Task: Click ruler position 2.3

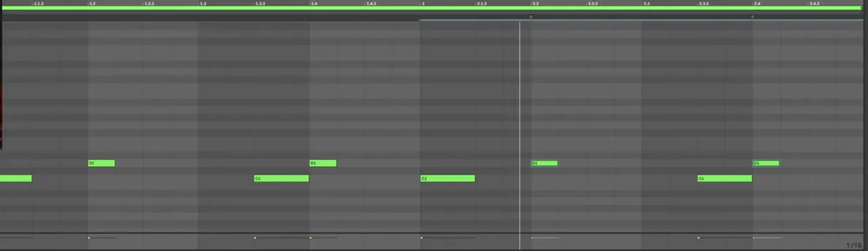Action: click(x=646, y=3)
